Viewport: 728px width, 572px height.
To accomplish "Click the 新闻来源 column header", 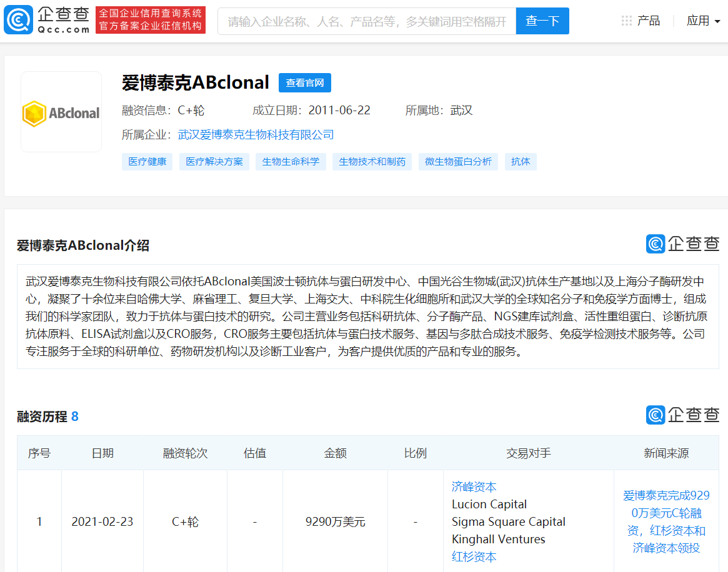I will click(666, 453).
